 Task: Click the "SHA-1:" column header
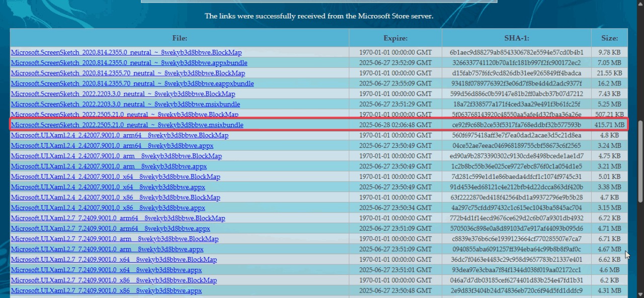click(x=517, y=38)
